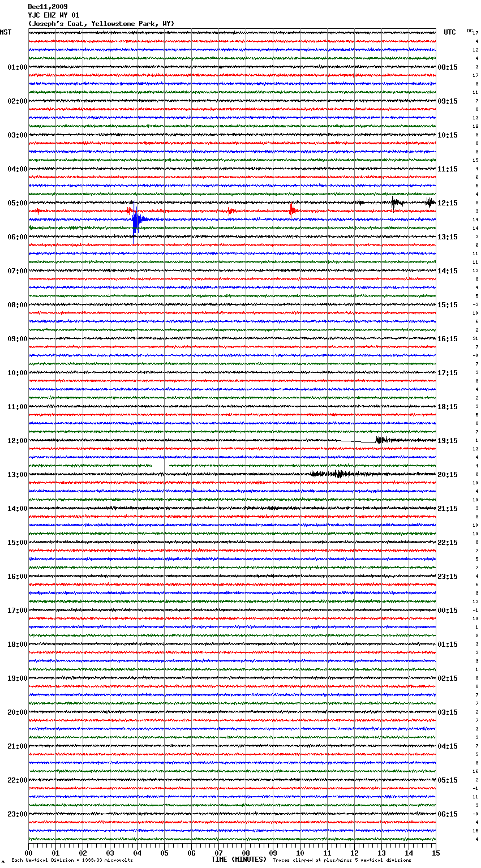This screenshot has width=481, height=868.
Task: Click the 19:15 UTC time label
Action: 448,441
